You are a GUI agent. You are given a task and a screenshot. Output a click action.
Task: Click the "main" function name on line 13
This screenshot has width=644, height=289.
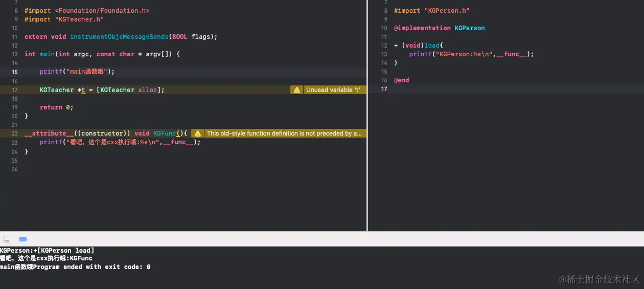point(47,54)
